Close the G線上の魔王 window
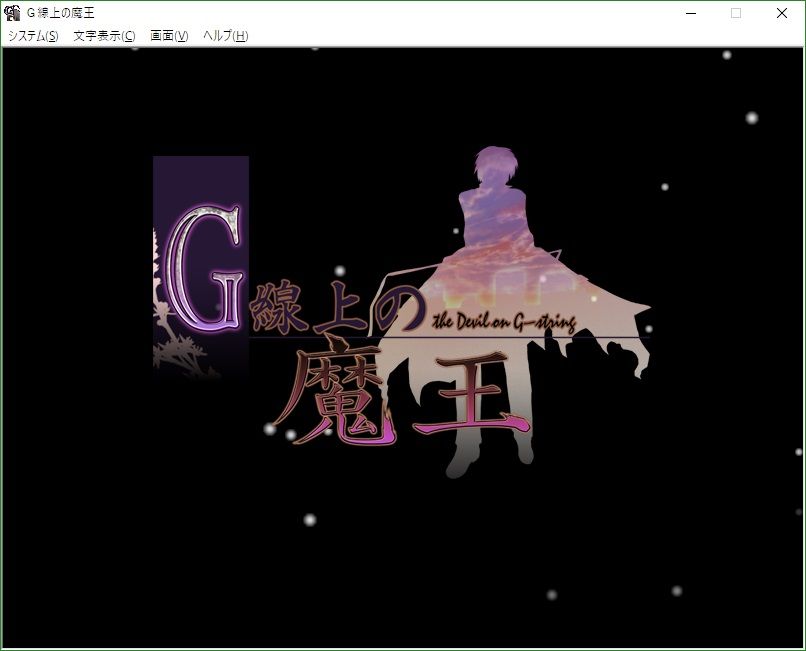806x651 pixels. pyautogui.click(x=782, y=13)
